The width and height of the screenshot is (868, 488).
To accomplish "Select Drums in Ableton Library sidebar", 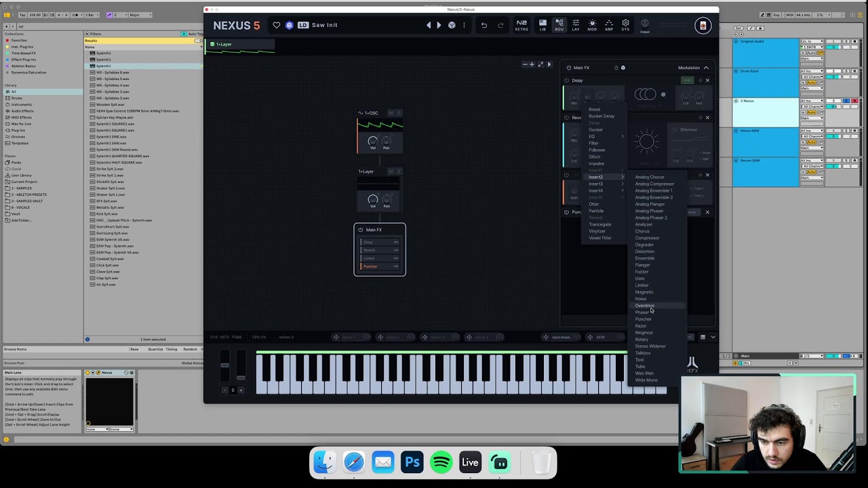I will click(x=16, y=98).
